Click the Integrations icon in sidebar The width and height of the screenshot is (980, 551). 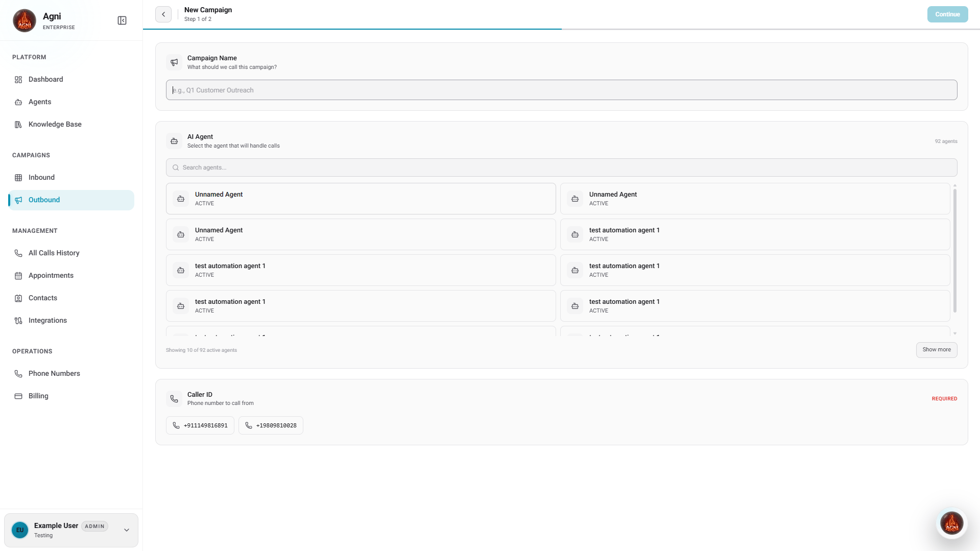pyautogui.click(x=18, y=321)
